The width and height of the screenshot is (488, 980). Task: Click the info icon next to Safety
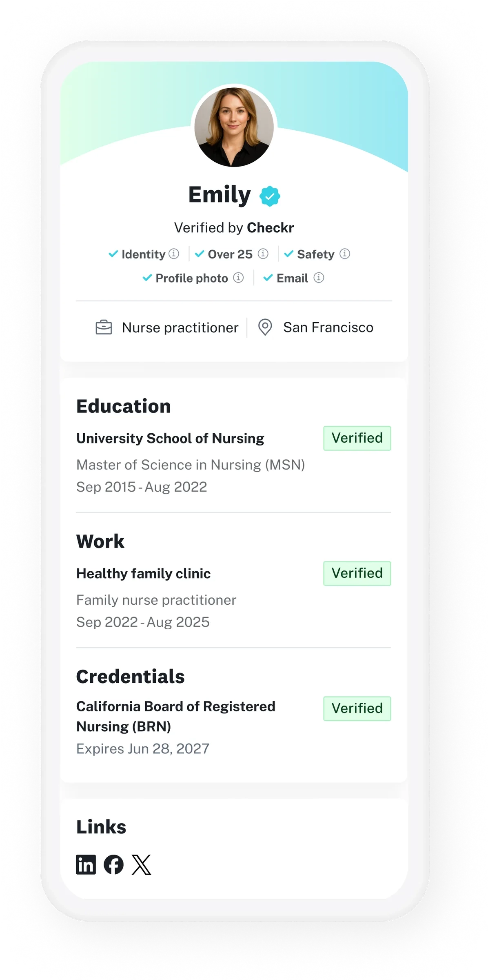click(345, 254)
